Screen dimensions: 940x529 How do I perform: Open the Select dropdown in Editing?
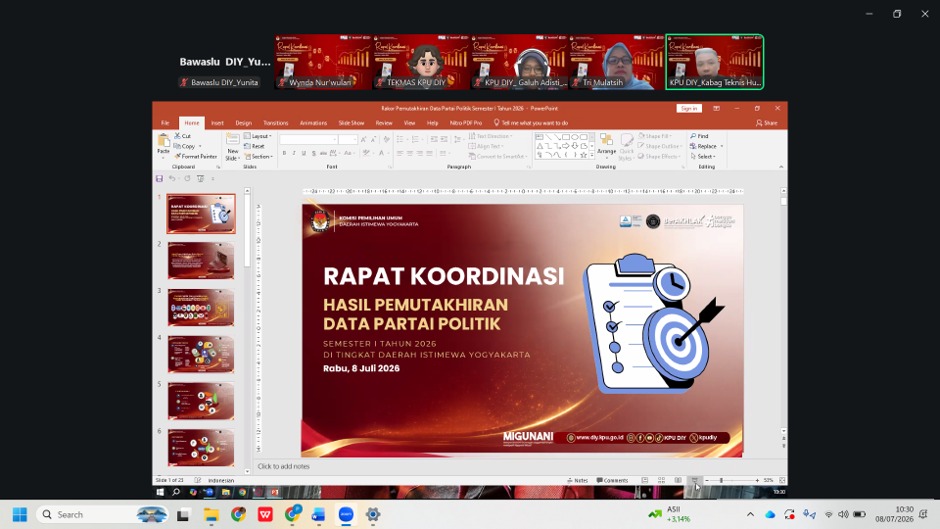[x=703, y=157]
